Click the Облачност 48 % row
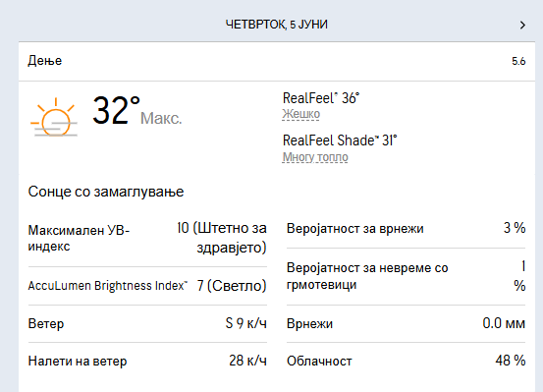This screenshot has height=392, width=543. pos(406,361)
